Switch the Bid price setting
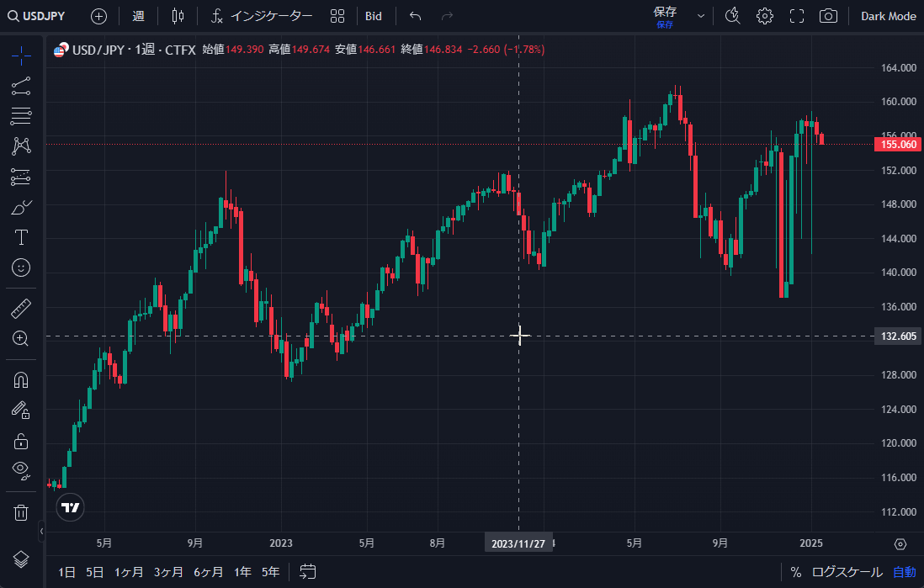 (374, 16)
